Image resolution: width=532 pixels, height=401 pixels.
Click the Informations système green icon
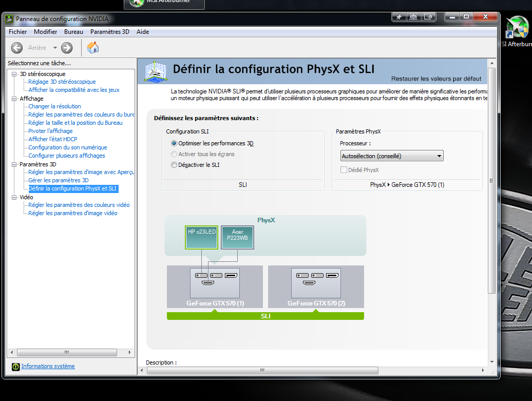click(x=15, y=367)
